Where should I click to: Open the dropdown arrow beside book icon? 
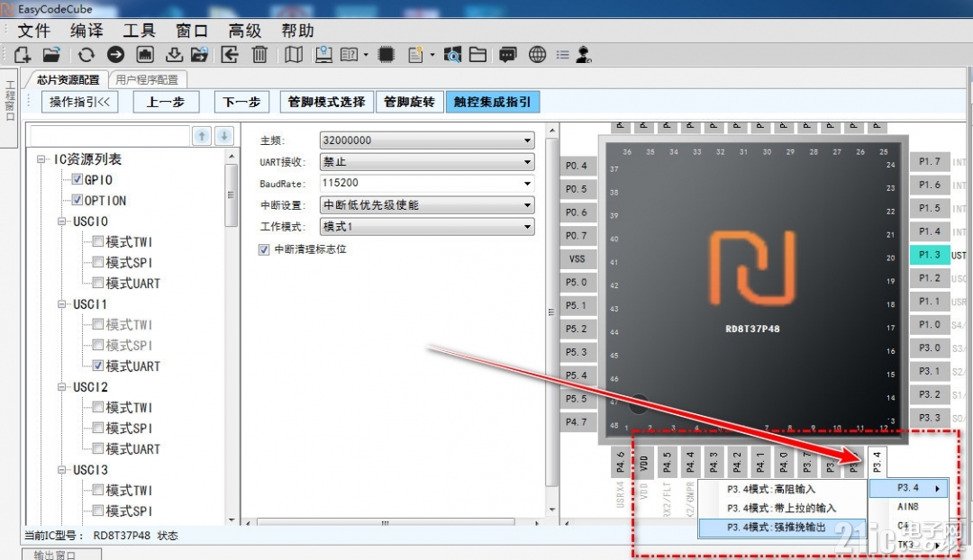[366, 55]
